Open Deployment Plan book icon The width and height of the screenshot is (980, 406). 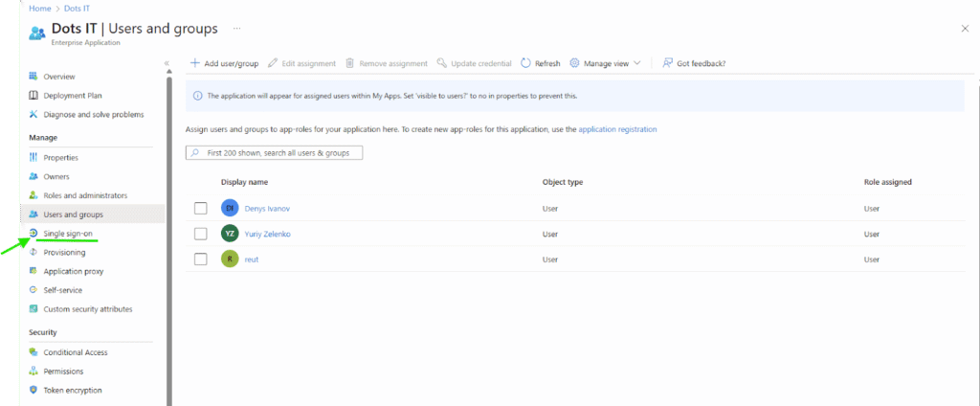(x=33, y=95)
